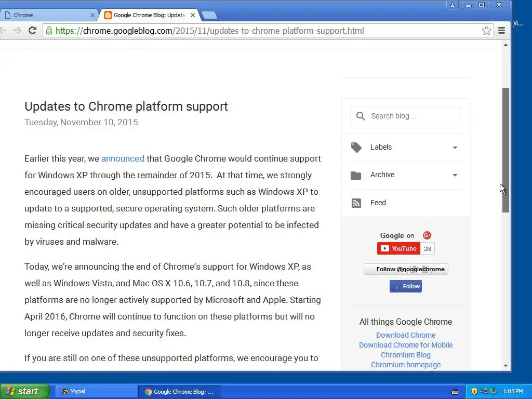Click the network connection tray icon
The image size is (532, 399).
[484, 391]
